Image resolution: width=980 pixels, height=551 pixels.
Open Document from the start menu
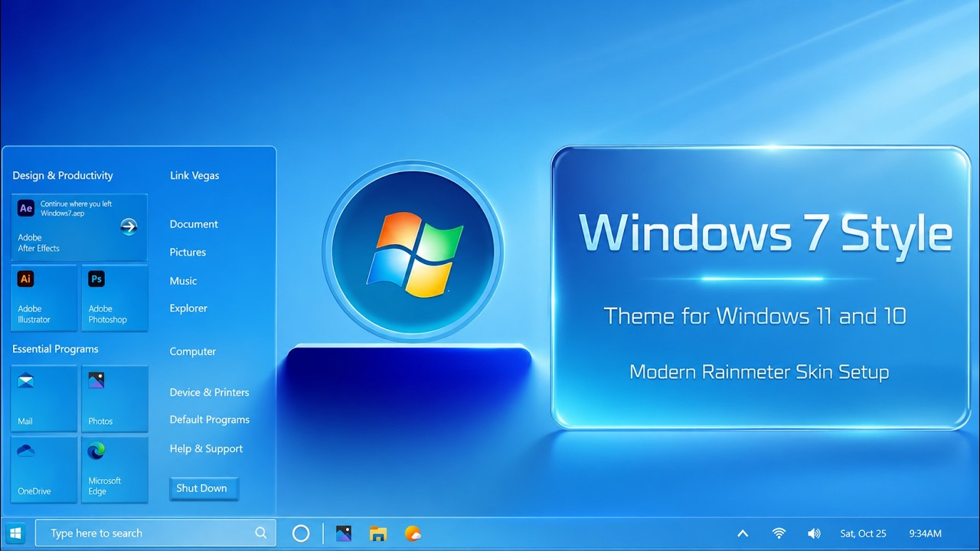194,224
